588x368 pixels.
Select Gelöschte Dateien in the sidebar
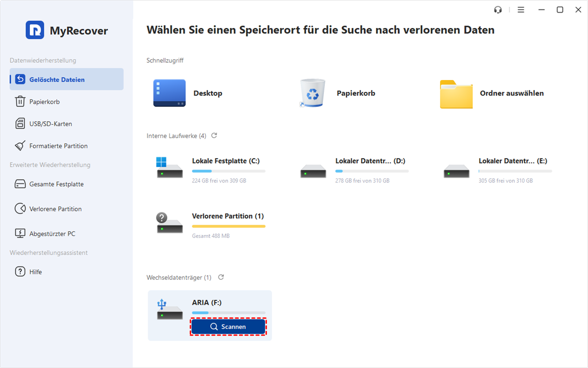[67, 79]
